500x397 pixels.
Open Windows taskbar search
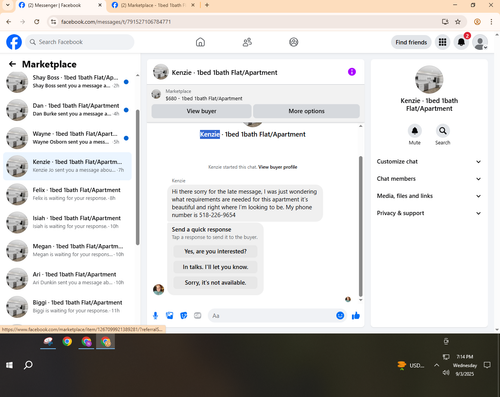pos(28,365)
